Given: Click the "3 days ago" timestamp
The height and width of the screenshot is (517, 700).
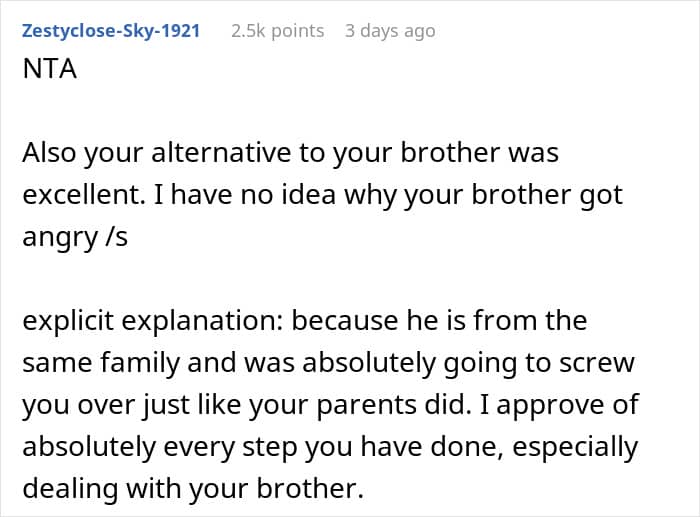Looking at the screenshot, I should (x=389, y=31).
